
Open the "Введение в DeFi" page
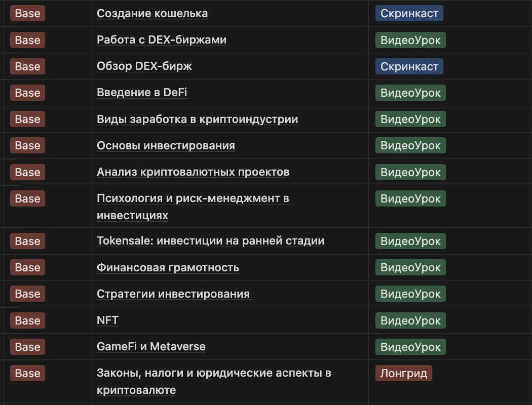pos(142,93)
